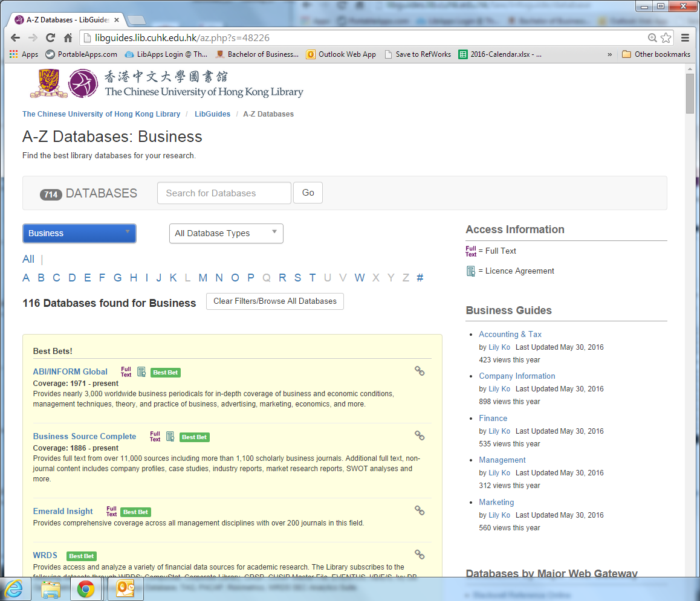Click the browser Forward arrow
The height and width of the screenshot is (601, 700).
point(33,38)
